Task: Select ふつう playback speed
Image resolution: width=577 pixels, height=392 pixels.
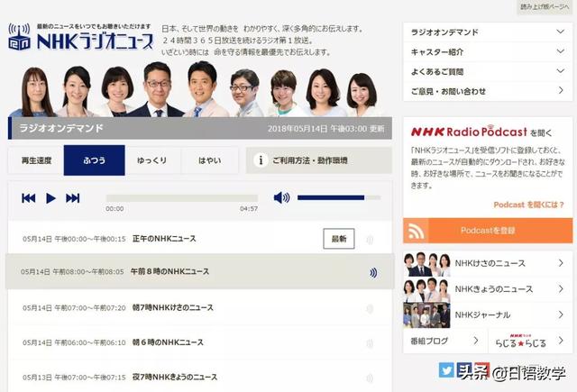Action: 94,160
